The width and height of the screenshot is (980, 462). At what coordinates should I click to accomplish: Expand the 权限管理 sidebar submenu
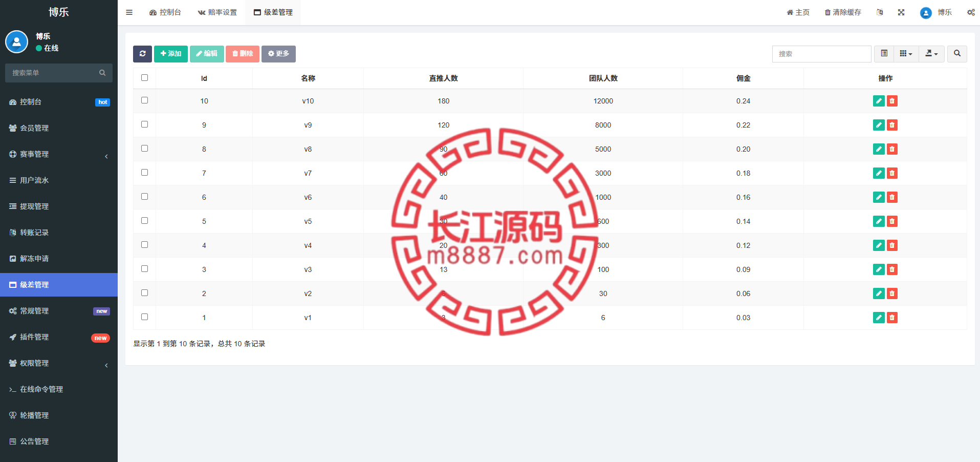click(x=59, y=363)
